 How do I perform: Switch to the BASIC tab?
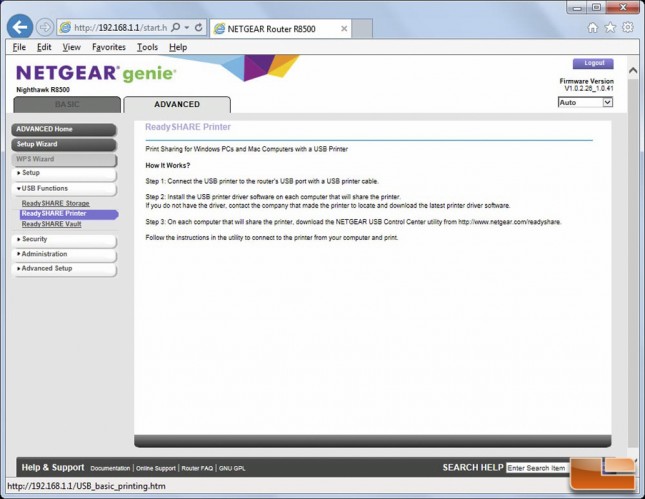click(67, 104)
